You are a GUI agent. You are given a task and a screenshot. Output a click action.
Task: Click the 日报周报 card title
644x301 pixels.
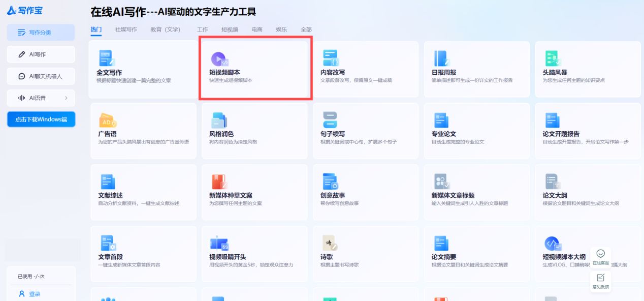coord(444,73)
